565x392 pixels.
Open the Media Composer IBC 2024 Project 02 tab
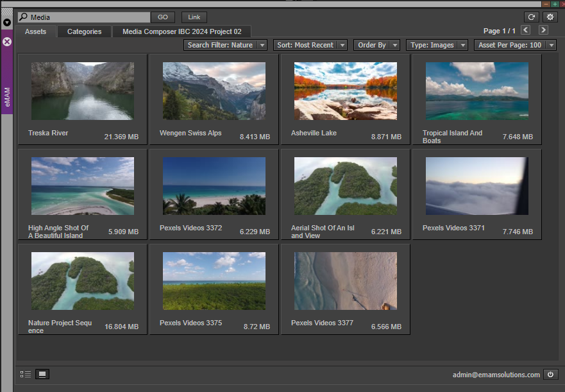click(x=181, y=31)
